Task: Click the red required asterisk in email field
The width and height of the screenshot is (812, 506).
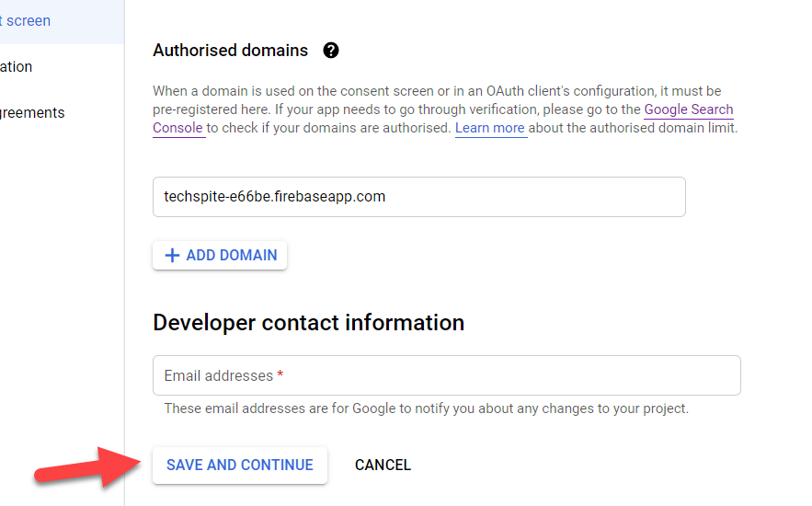Action: click(x=280, y=375)
